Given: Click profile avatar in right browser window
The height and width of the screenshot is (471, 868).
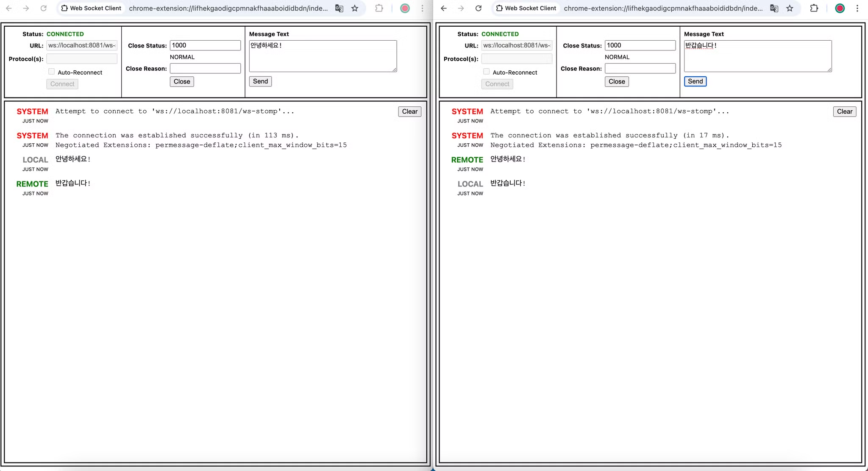Looking at the screenshot, I should click(x=840, y=8).
